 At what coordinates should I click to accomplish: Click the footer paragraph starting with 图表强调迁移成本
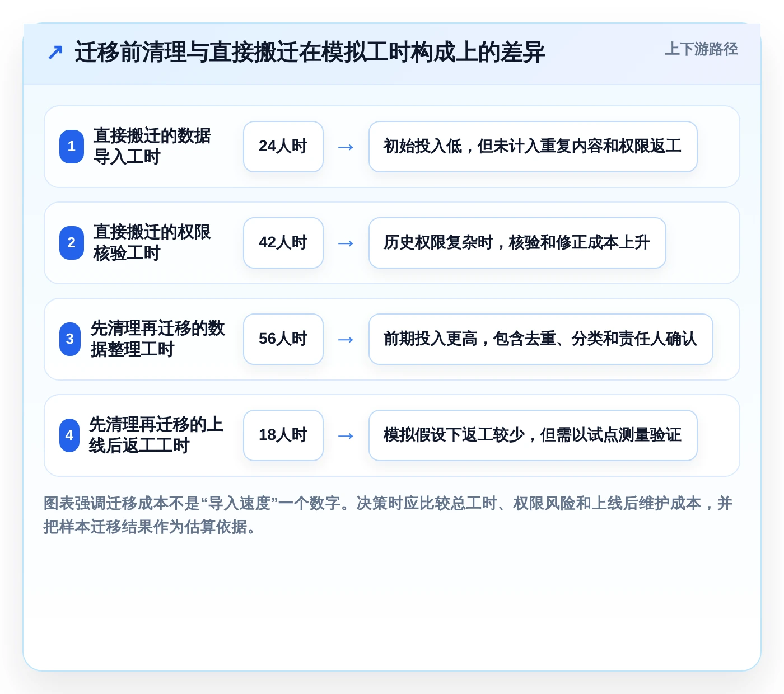coord(388,515)
